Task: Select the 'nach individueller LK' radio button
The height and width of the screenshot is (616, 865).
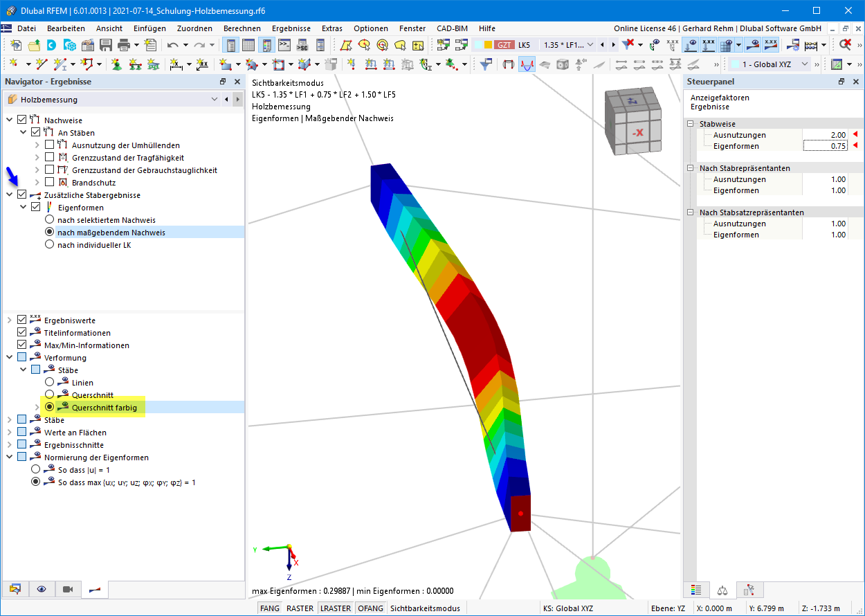Action: point(49,245)
